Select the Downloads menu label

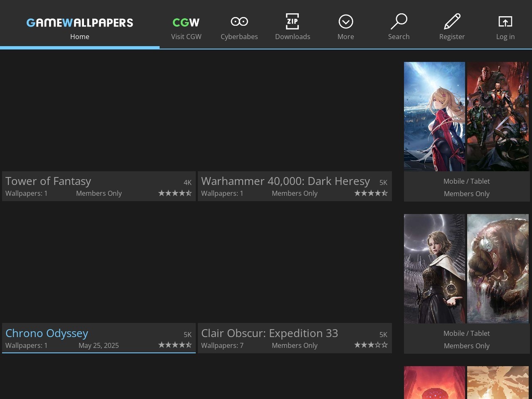(x=293, y=37)
